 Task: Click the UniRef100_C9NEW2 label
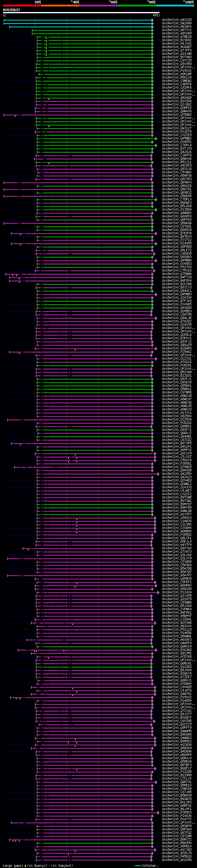tap(177, 81)
